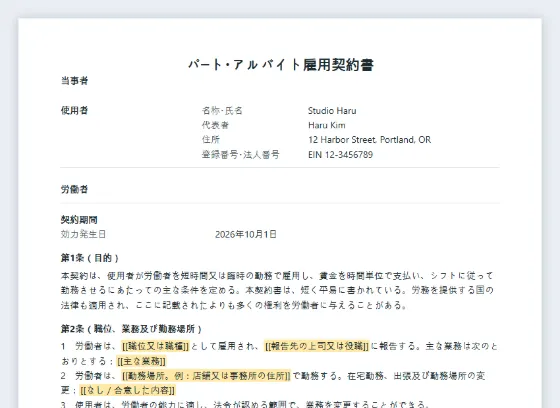Fill the [[主な業務]] placeholder
Image resolution: width=560 pixels, height=408 pixels.
(x=141, y=361)
